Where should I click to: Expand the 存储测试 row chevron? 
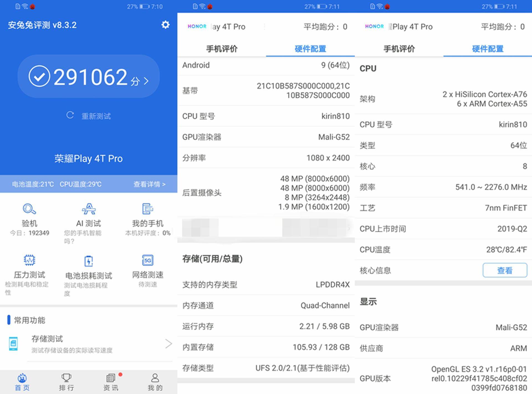[168, 344]
